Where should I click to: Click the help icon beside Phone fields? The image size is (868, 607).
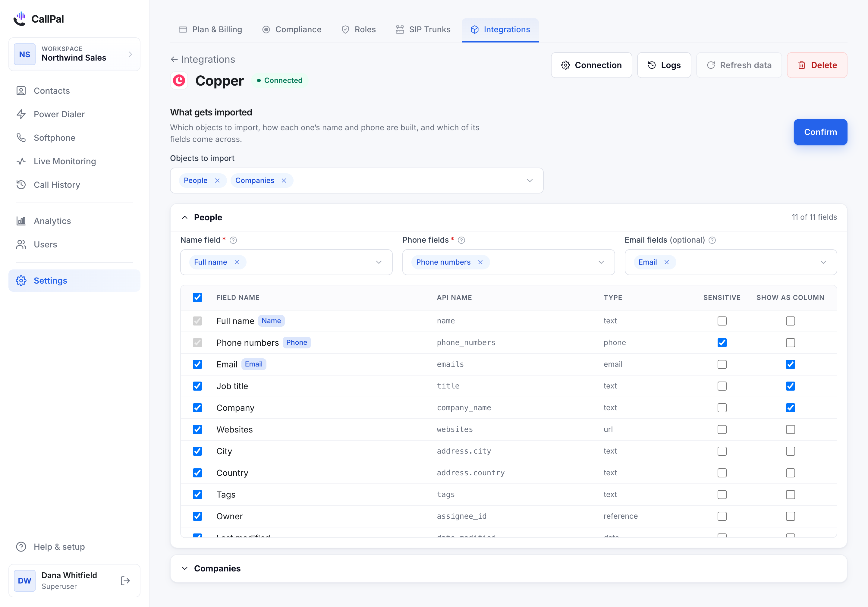tap(462, 240)
